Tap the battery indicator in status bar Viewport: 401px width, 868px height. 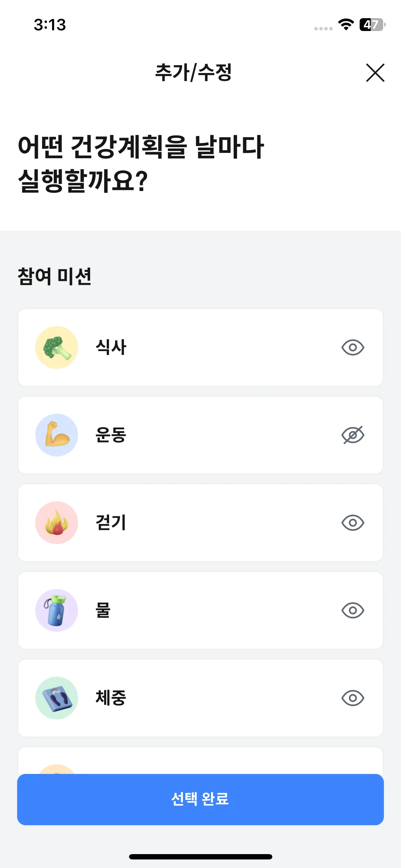(372, 25)
